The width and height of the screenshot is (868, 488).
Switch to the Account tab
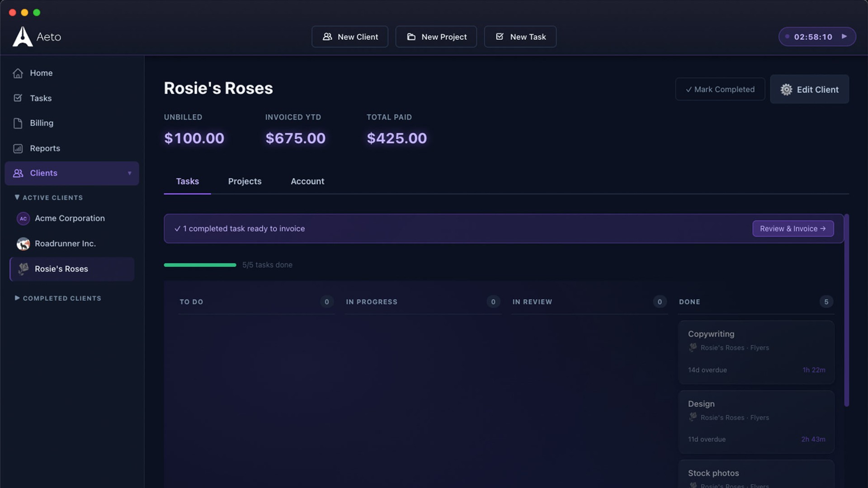click(x=307, y=181)
